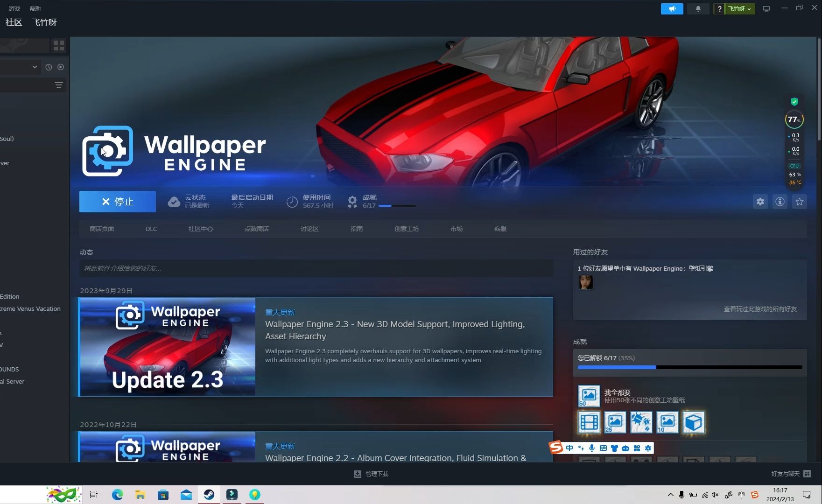Click the green shield security widget icon
822x504 pixels.
[794, 102]
